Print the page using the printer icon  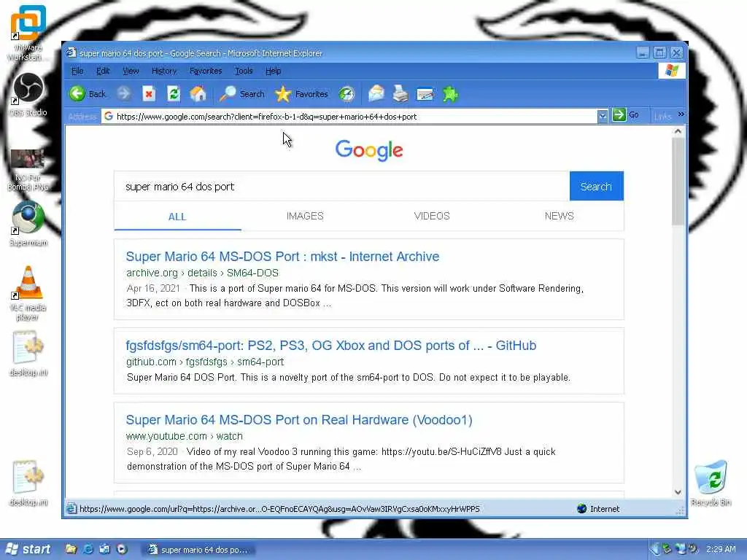pos(400,94)
